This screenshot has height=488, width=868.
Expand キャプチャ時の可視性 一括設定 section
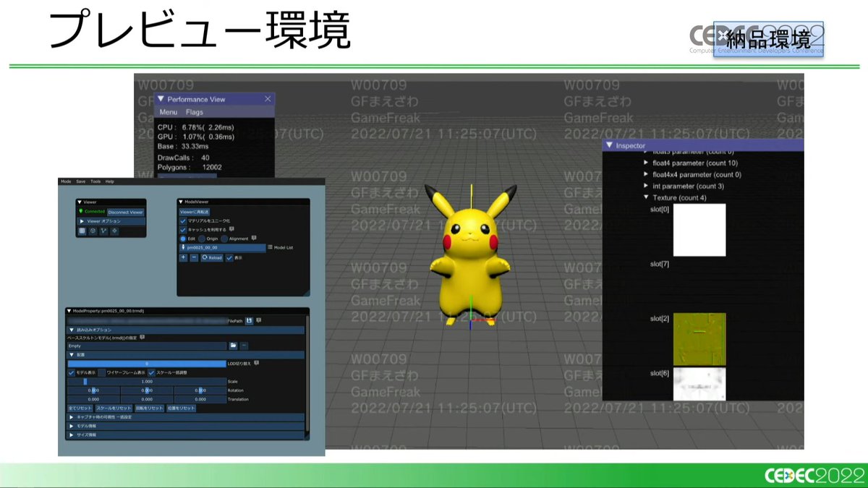coord(186,417)
